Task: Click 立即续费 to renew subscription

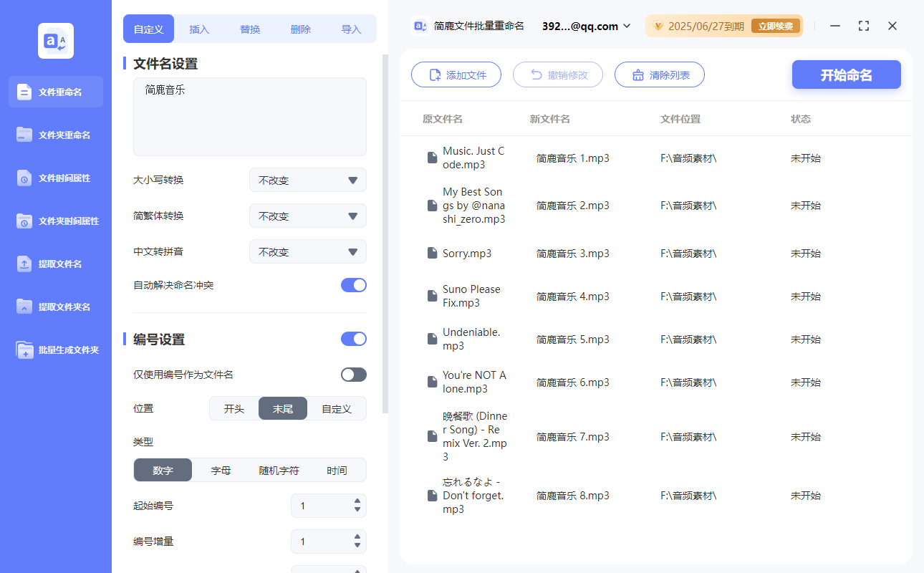Action: pos(776,25)
